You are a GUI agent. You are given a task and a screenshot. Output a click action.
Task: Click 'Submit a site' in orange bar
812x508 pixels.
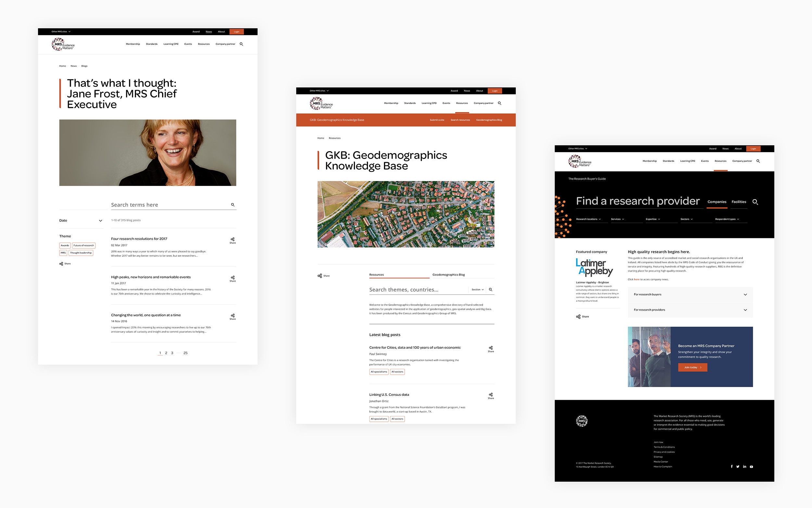pos(437,120)
